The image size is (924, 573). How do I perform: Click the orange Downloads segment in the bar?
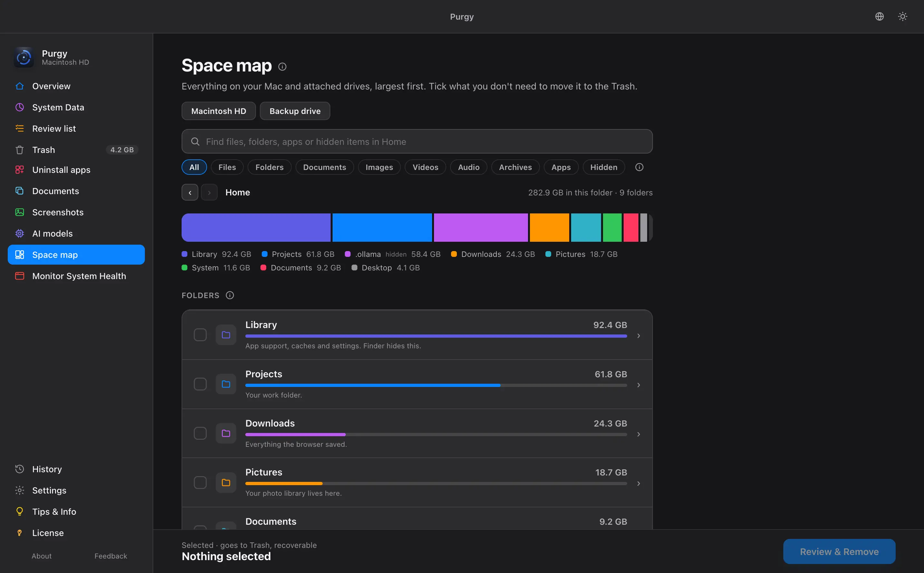pos(549,227)
